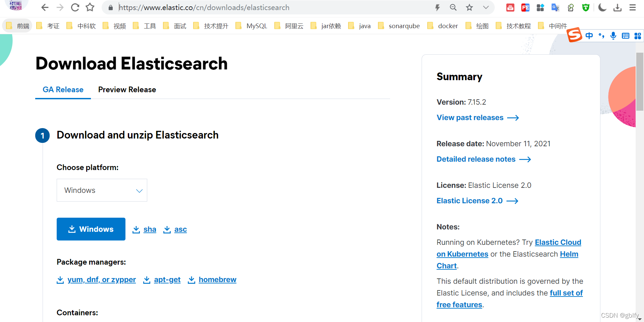Screen dimensions: 644x322
Task: Toggle Chinese input mode 中 icon
Action: coord(589,36)
